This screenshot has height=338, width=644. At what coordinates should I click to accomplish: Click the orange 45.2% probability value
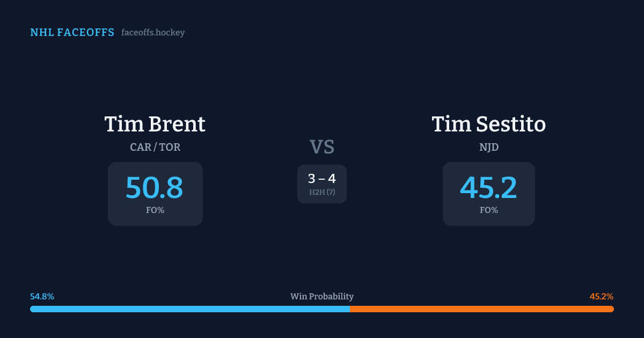pyautogui.click(x=601, y=297)
